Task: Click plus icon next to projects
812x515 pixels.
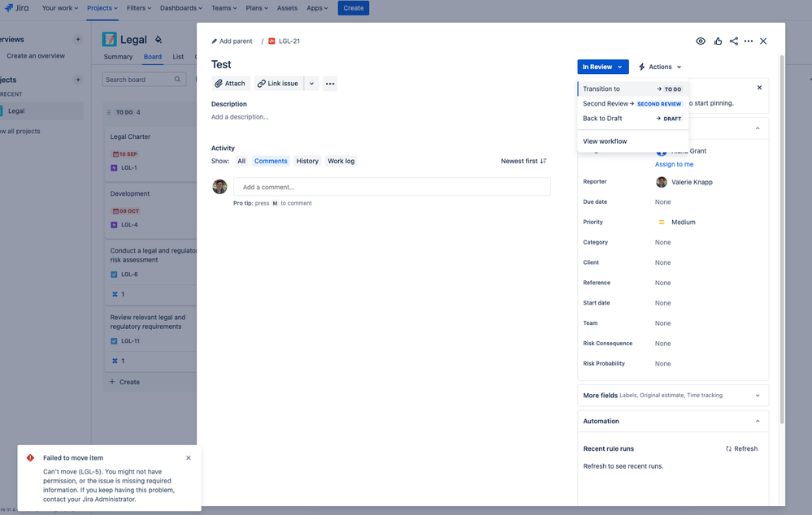Action: [x=78, y=80]
